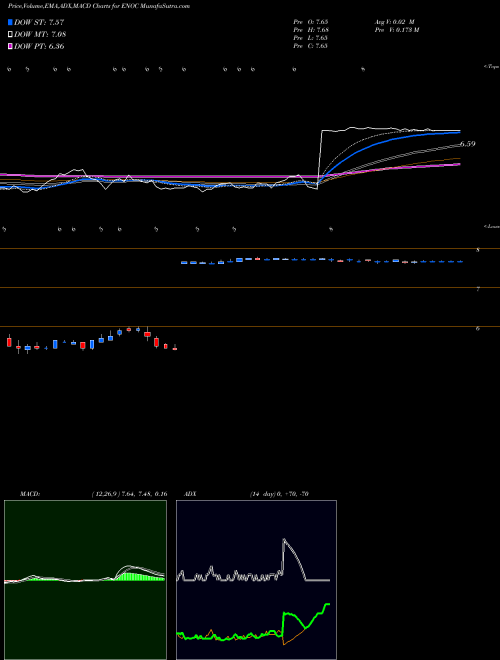Image resolution: width=500 pixels, height=660 pixels.
Task: Select the blue DOW ST legend swatch
Action: tap(10, 22)
